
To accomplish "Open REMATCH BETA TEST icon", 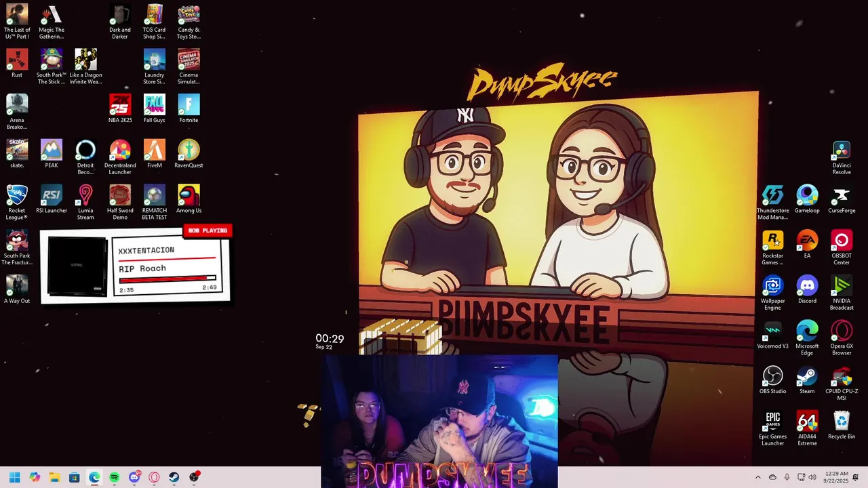I will 154,202.
